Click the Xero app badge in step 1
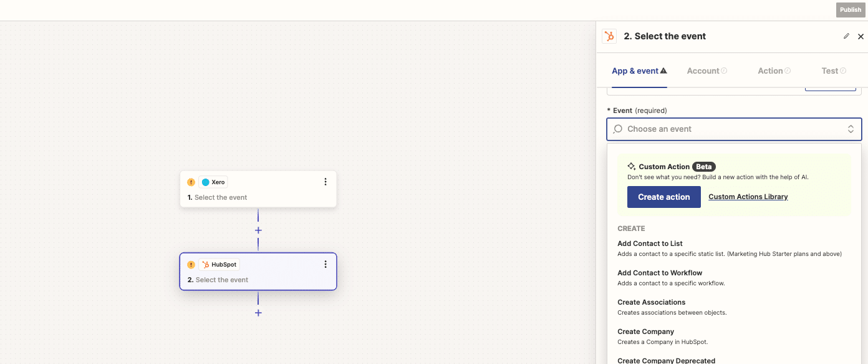Viewport: 868px width, 364px height. pyautogui.click(x=213, y=182)
